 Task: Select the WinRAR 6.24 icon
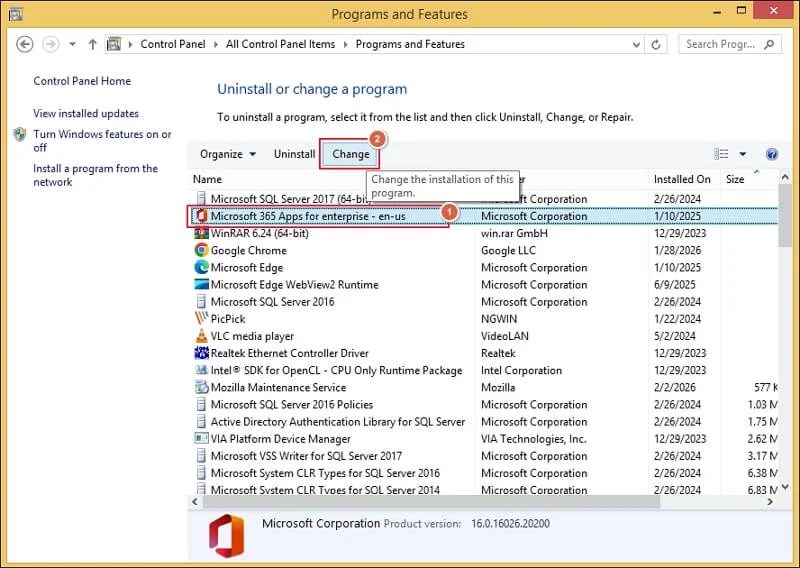(x=202, y=233)
